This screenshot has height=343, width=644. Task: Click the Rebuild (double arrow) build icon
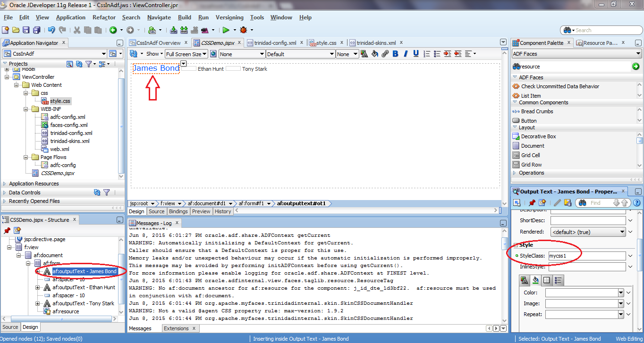coord(183,30)
